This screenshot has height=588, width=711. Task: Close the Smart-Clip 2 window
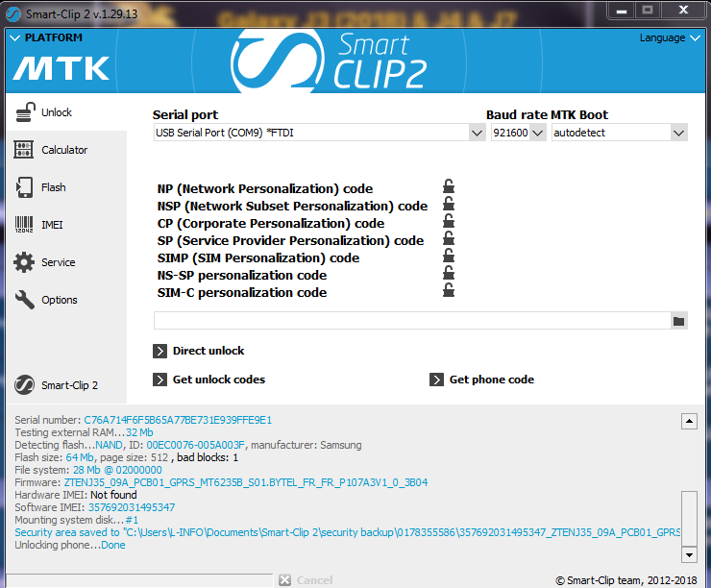click(684, 10)
